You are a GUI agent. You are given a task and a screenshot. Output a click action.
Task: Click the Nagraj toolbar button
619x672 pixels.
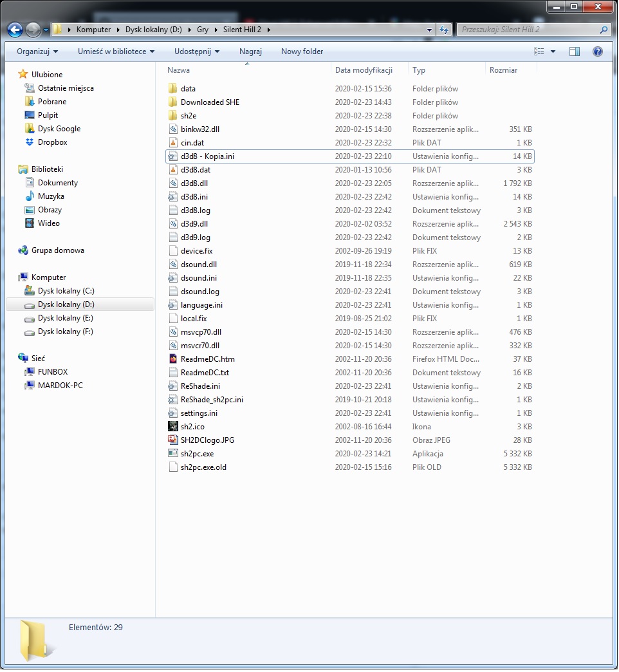pyautogui.click(x=250, y=51)
